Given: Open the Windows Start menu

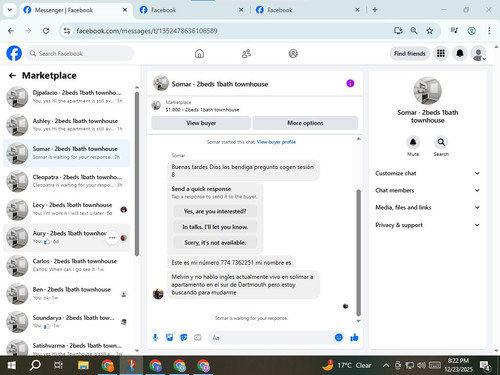Looking at the screenshot, I should point(12,365).
